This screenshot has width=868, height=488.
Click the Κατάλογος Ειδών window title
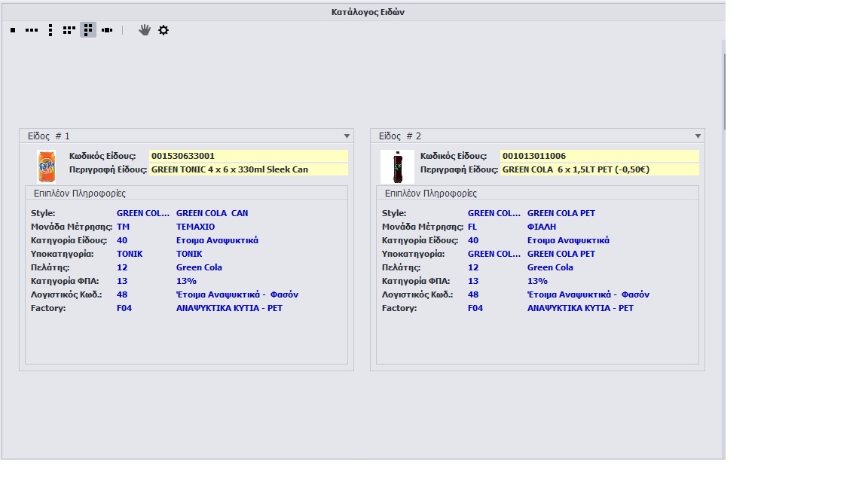point(368,12)
